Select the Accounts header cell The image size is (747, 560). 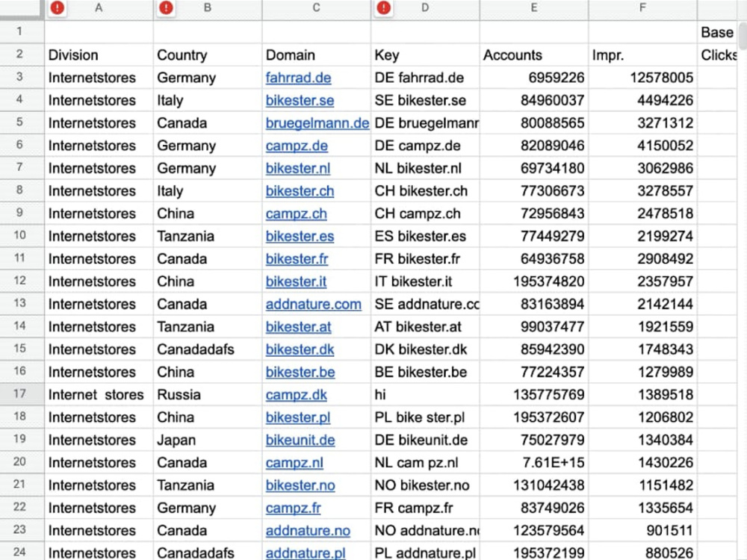click(534, 55)
